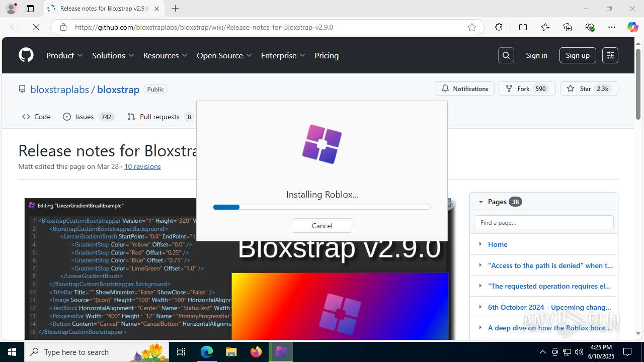Expand "Access to the path is denied" entry
This screenshot has width=644, height=362.
[480, 265]
